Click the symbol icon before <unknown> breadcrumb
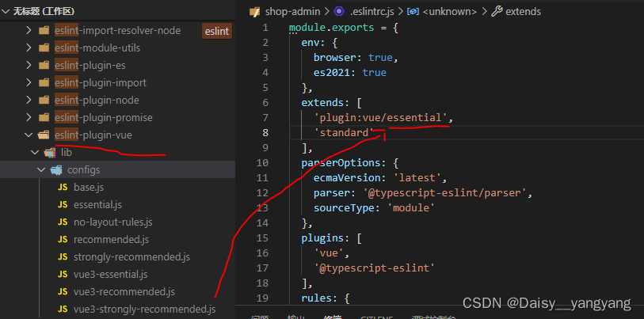This screenshot has width=644, height=319. tap(413, 12)
